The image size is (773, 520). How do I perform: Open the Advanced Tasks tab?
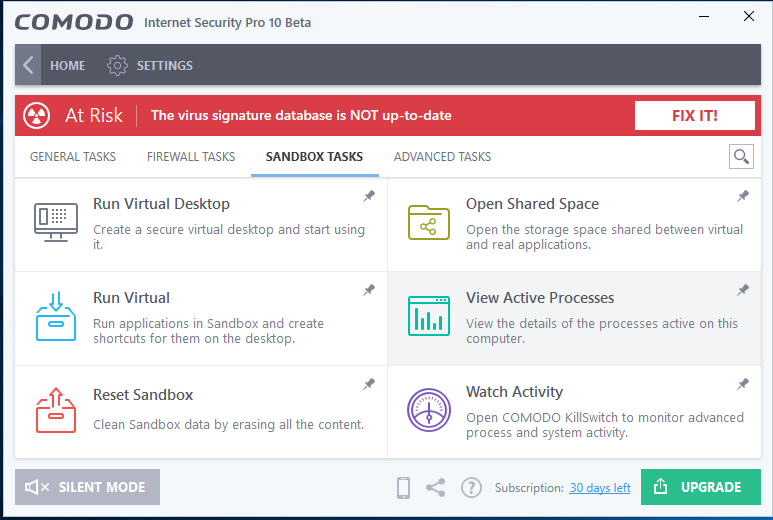442,157
